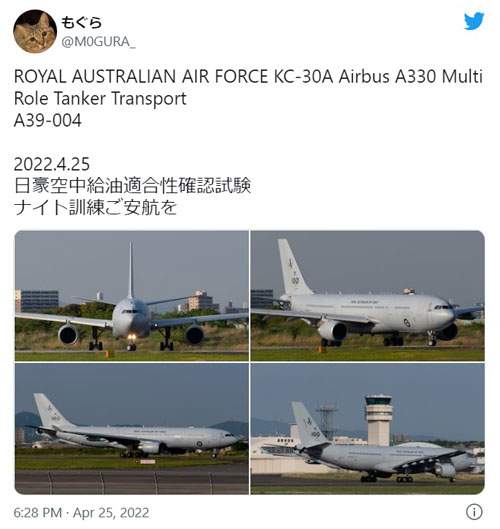Click the 2022.4.25 date line
Image resolution: width=500 pixels, height=529 pixels.
(x=52, y=164)
